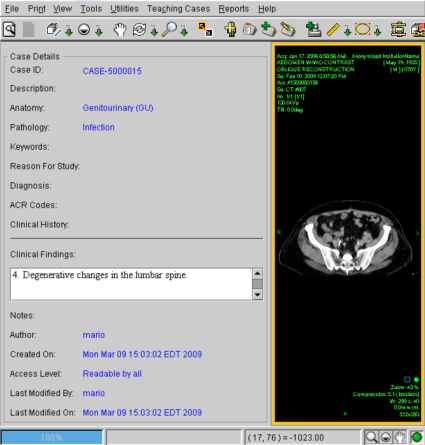Open the cube layout tool dropdown arrow
The height and width of the screenshot is (445, 425).
69,32
